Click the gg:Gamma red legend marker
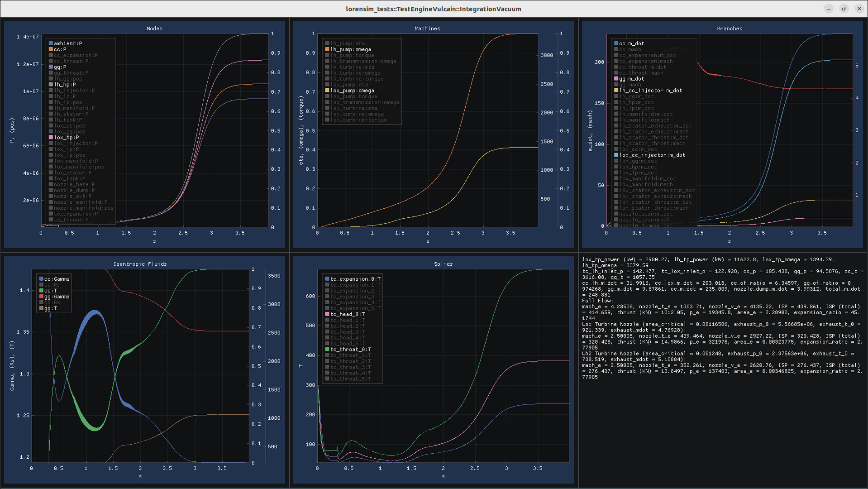Screen dimensions: 868x489 click(41, 297)
